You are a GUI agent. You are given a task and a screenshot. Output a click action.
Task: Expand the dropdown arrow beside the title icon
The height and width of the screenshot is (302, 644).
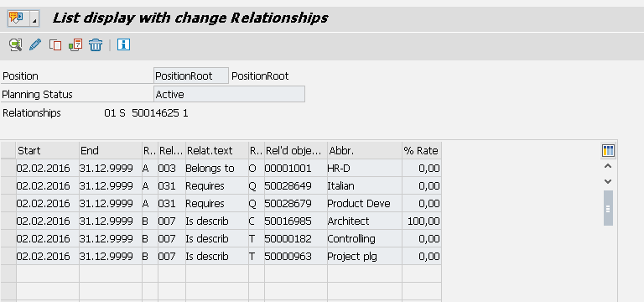point(34,19)
